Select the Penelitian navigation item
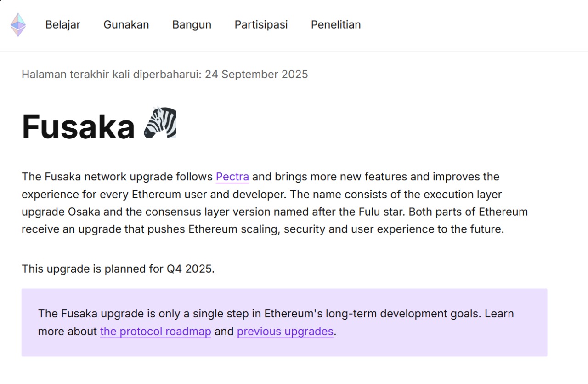Image resolution: width=588 pixels, height=384 pixels. coord(336,25)
